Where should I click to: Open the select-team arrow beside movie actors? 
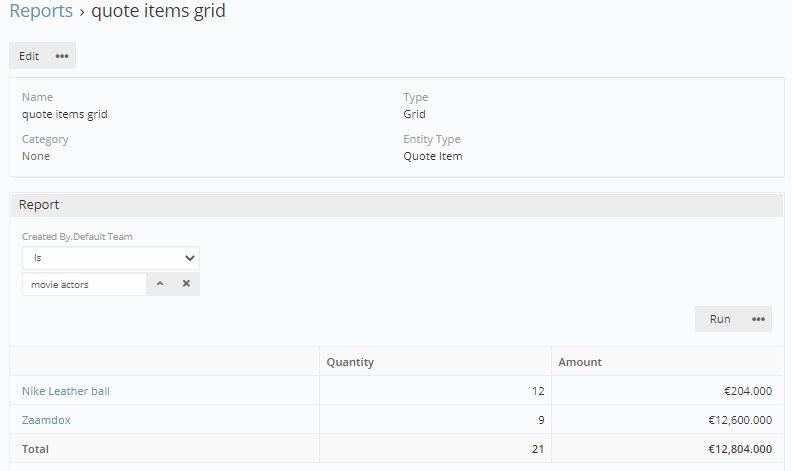[160, 284]
